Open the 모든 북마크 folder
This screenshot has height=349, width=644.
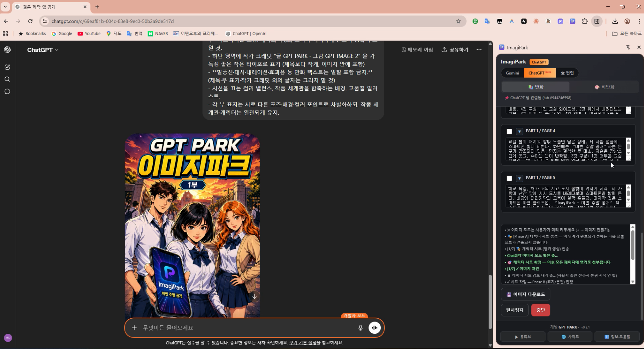[x=627, y=34]
